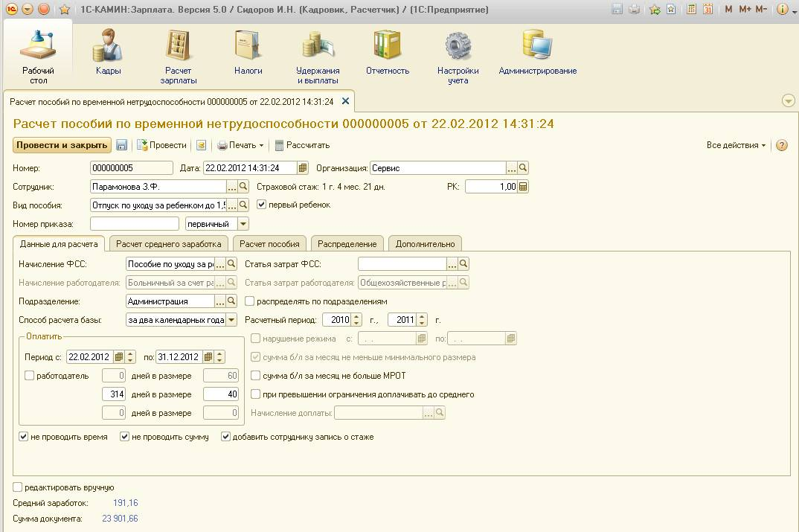
Task: Enable редактировать вручную checkbox
Action: (17, 487)
